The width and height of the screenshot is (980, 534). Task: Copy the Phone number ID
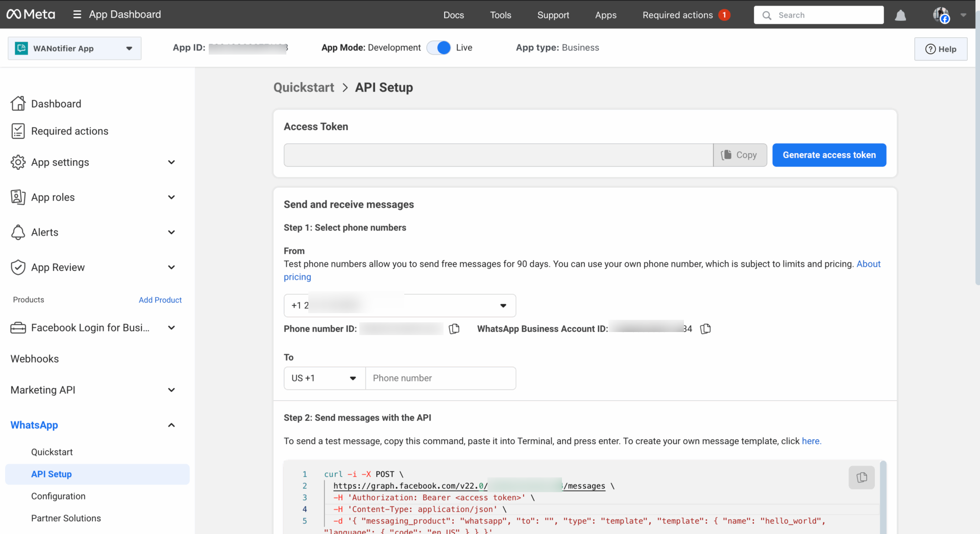tap(454, 329)
